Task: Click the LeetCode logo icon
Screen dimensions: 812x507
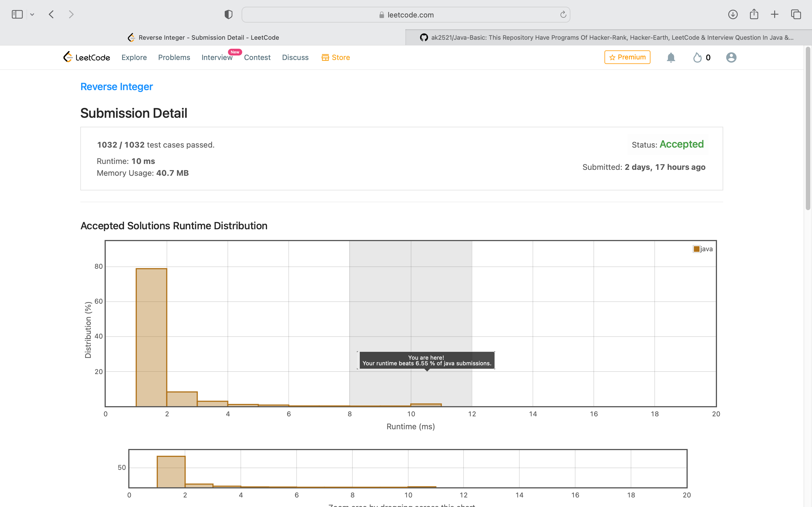Action: point(68,57)
